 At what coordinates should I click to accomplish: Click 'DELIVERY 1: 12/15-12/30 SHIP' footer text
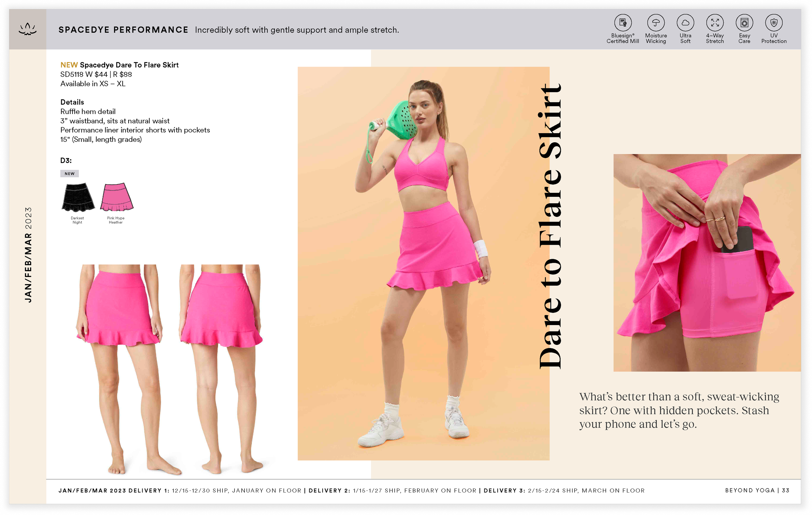click(x=215, y=490)
